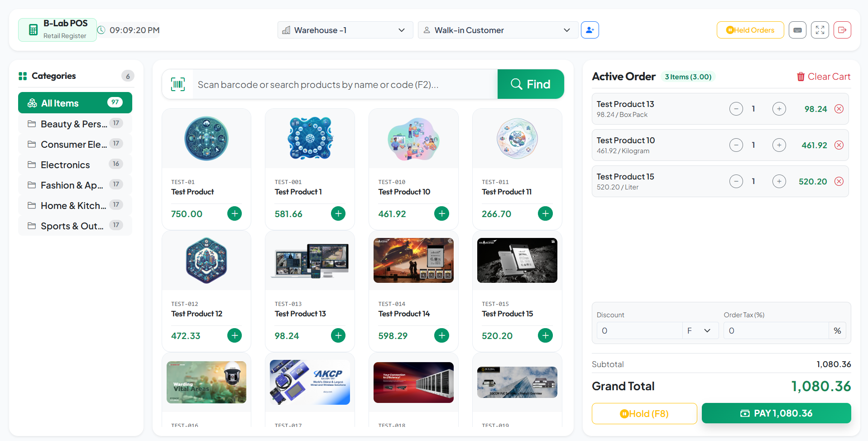Select the Electronics category
Image resolution: width=868 pixels, height=441 pixels.
coord(75,165)
